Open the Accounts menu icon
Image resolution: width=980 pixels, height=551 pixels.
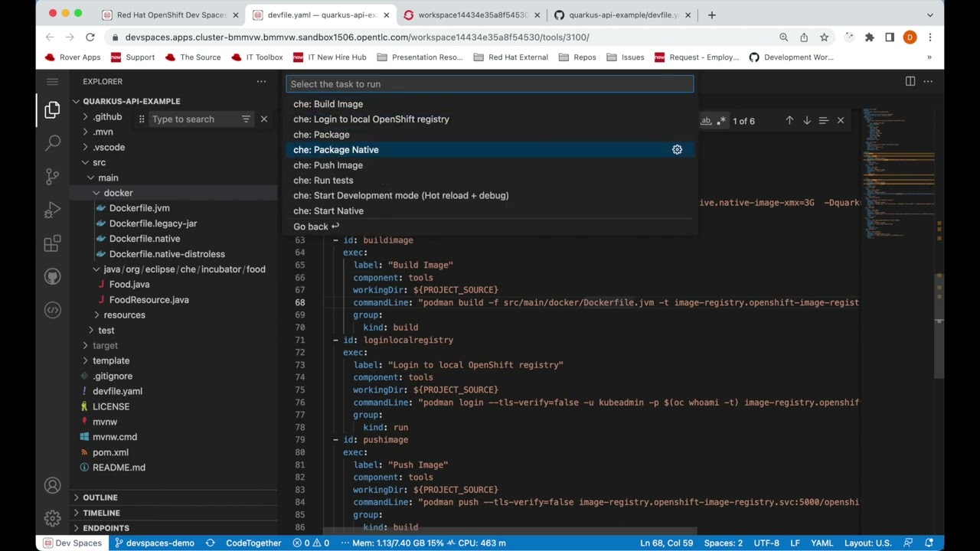pos(52,485)
